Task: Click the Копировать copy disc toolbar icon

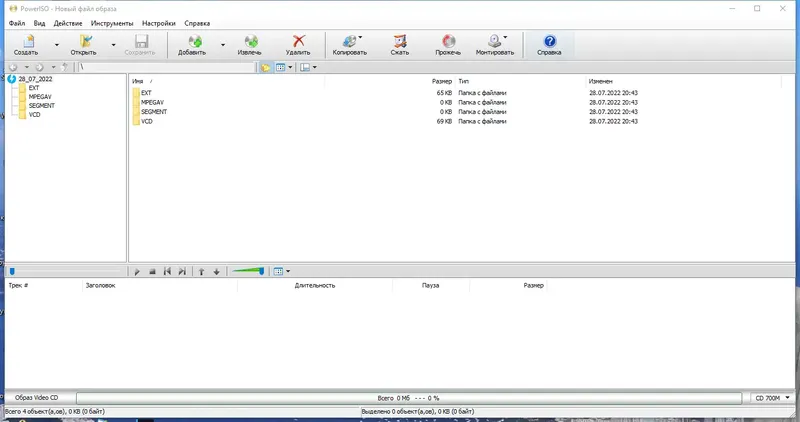Action: [x=349, y=41]
